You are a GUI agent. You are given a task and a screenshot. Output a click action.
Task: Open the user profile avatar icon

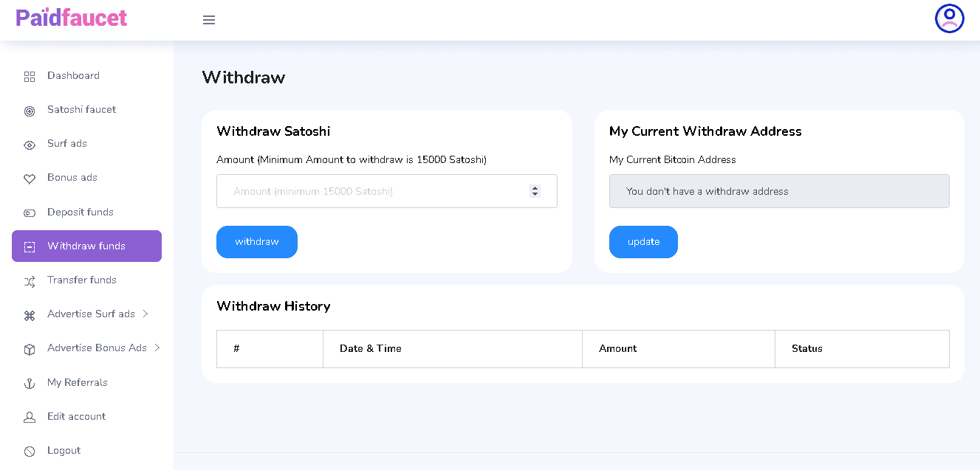pyautogui.click(x=949, y=18)
